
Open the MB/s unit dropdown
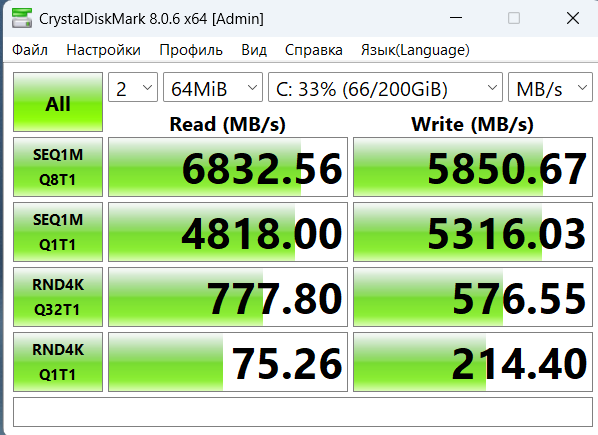[550, 87]
